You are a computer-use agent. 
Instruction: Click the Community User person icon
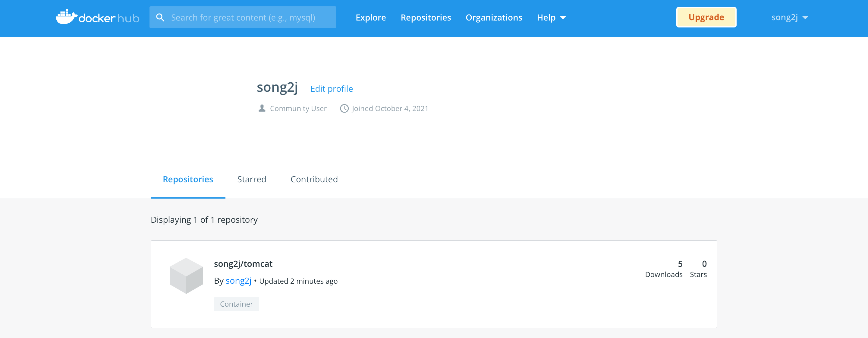coord(262,108)
